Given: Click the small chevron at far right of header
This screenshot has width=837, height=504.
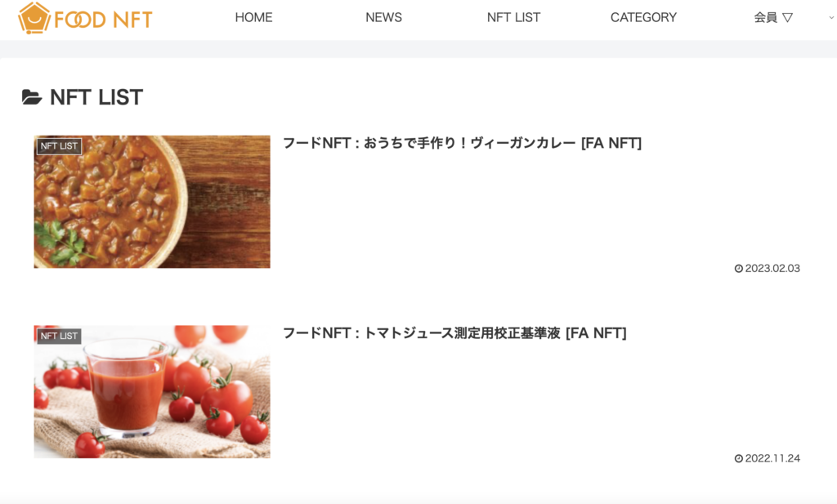Looking at the screenshot, I should (x=831, y=18).
